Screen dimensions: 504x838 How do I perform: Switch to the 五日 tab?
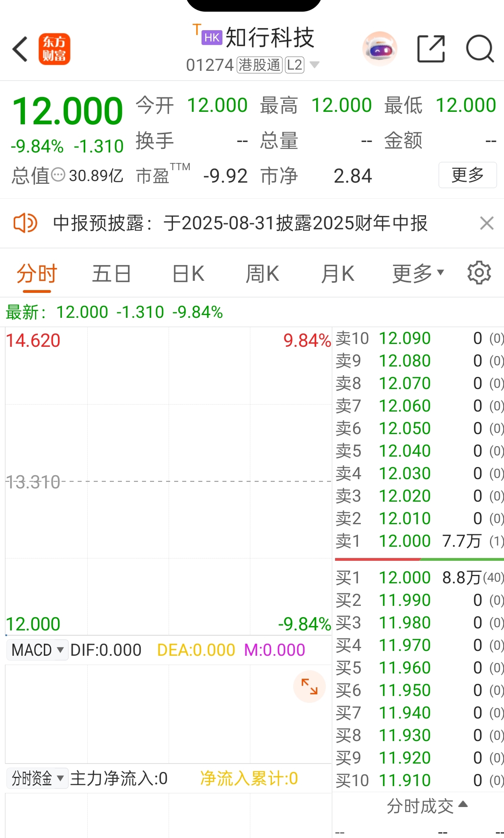click(112, 274)
